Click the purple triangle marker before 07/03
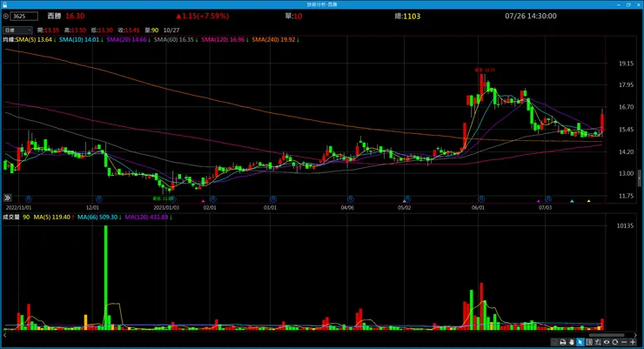644x349 pixels. point(539,201)
